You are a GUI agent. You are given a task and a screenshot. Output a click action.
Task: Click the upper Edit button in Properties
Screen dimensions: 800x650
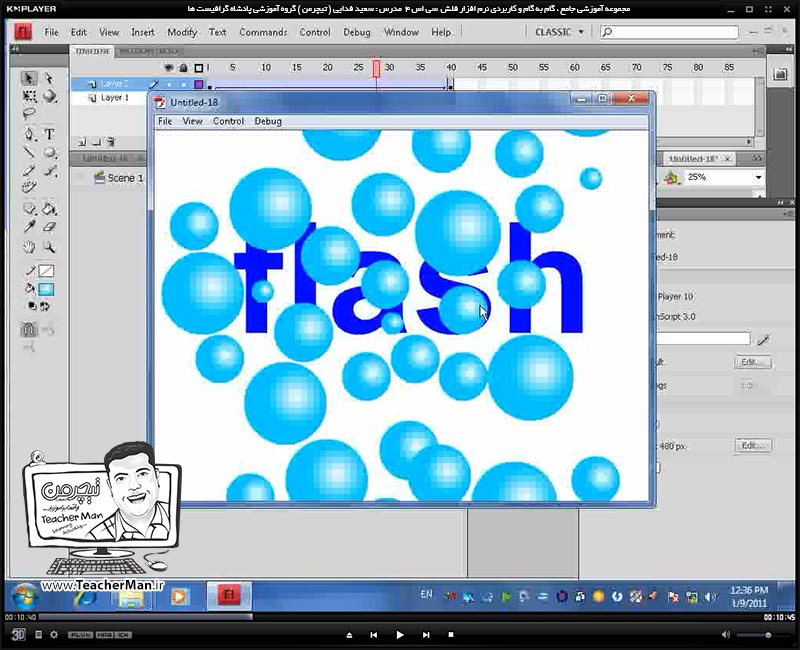pyautogui.click(x=753, y=362)
